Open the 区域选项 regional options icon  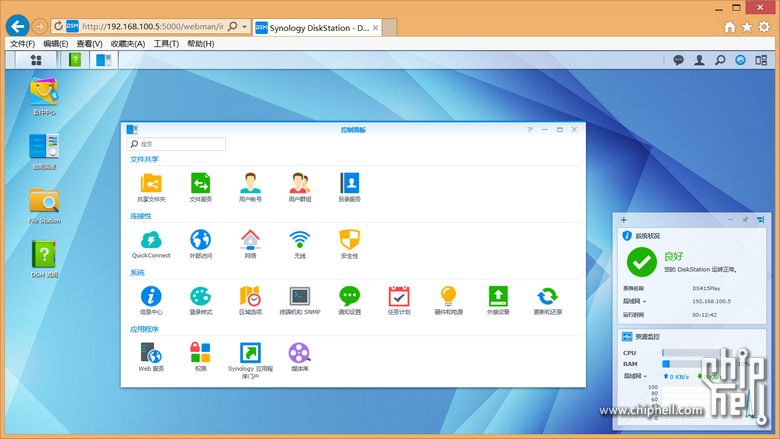[250, 296]
